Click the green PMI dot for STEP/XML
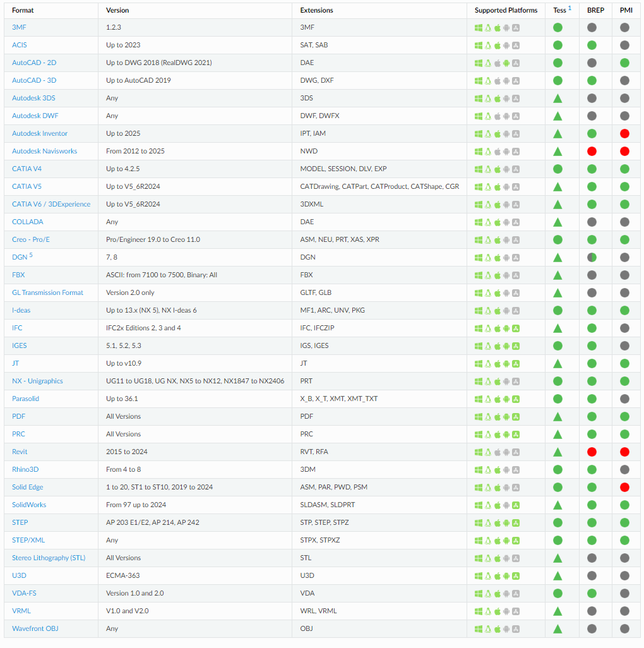The height and width of the screenshot is (648, 644). pyautogui.click(x=624, y=540)
